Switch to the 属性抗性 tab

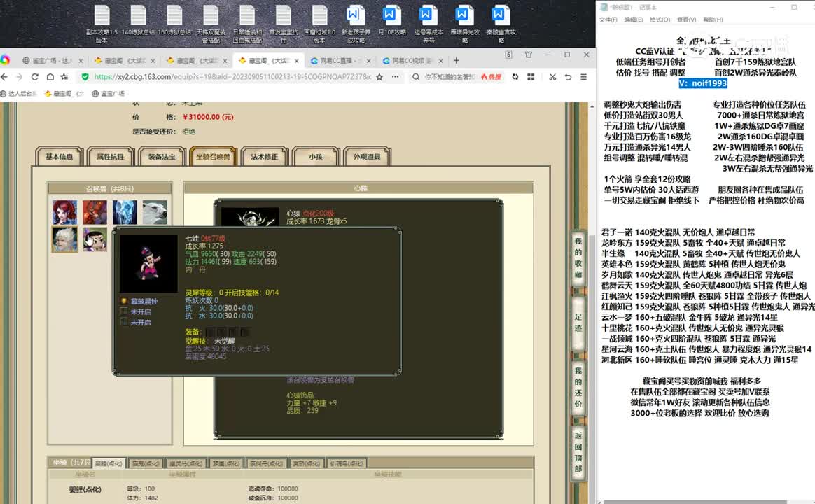click(110, 156)
